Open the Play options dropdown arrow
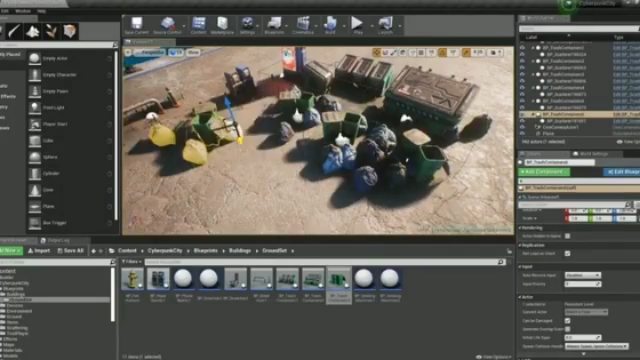The width and height of the screenshot is (640, 360). coord(372,26)
